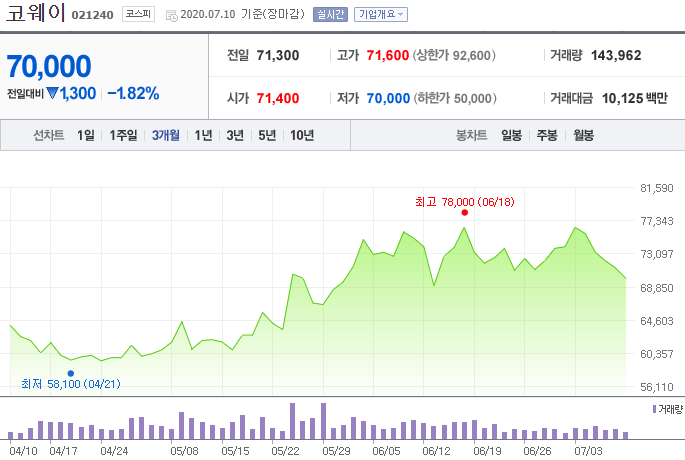The image size is (685, 460).
Task: Click the 최고 78,000 (06/18) label
Action: click(x=464, y=202)
